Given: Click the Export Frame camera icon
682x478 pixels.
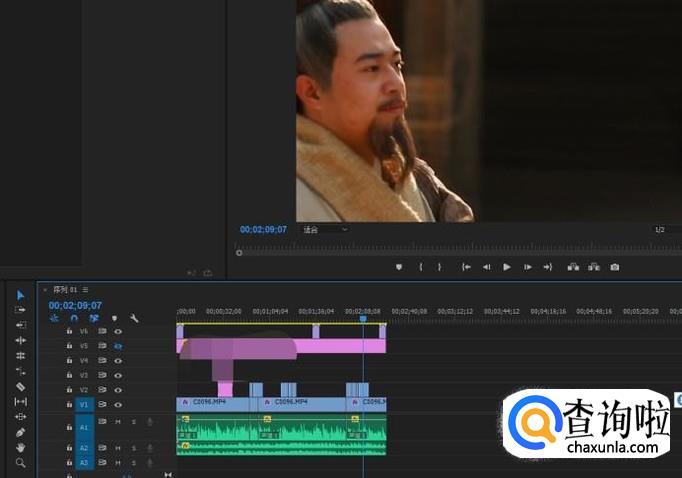Looking at the screenshot, I should 615,267.
